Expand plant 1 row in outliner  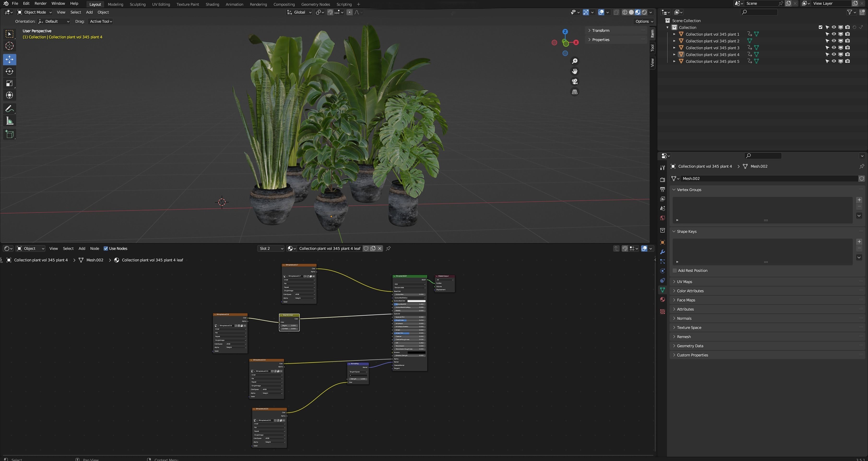[674, 34]
